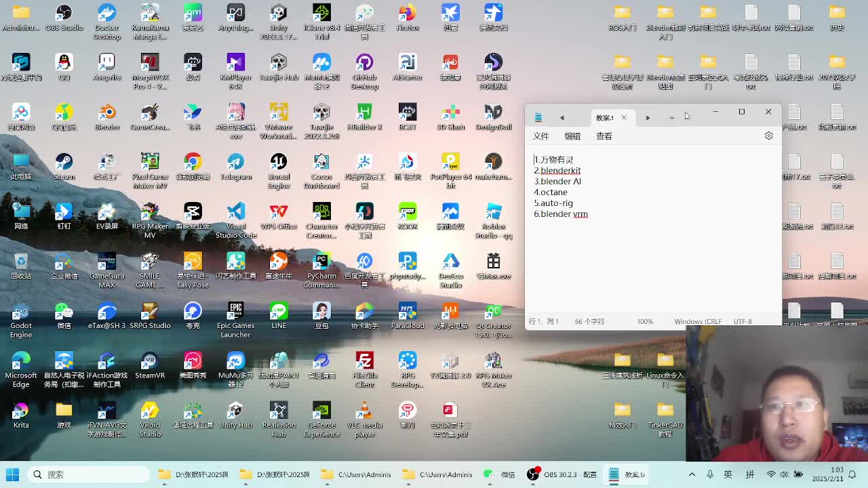Select Unreal Engine shortcut

(279, 171)
